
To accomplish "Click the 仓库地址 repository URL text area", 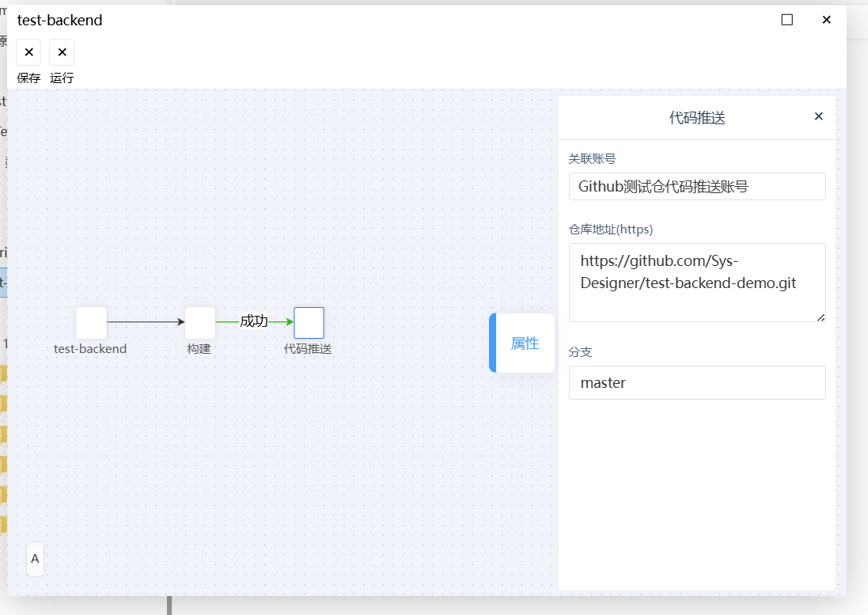I will (697, 283).
